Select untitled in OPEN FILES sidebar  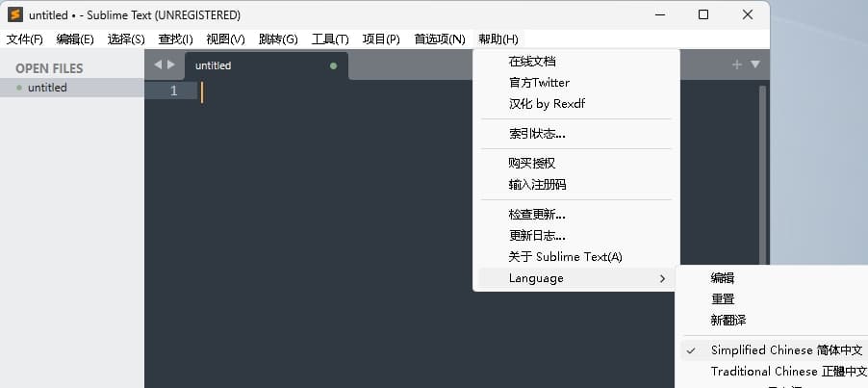pos(72,88)
